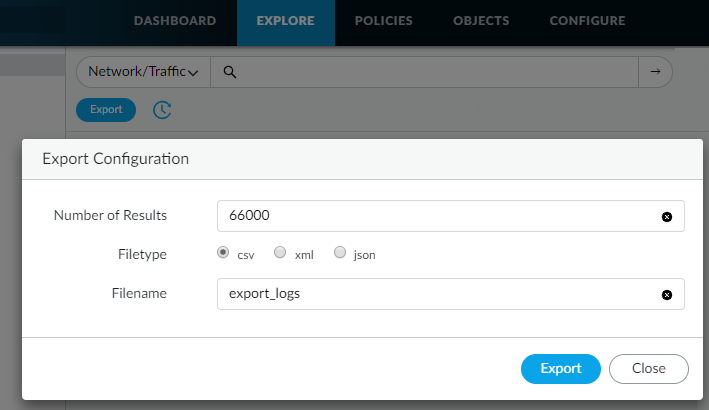Open the Objects tab
This screenshot has width=709, height=410.
coord(480,21)
